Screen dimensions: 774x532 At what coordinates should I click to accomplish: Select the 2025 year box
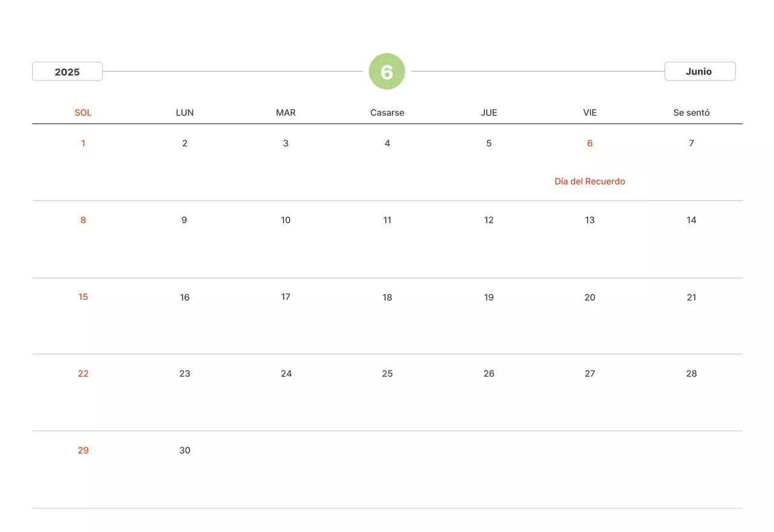click(67, 71)
